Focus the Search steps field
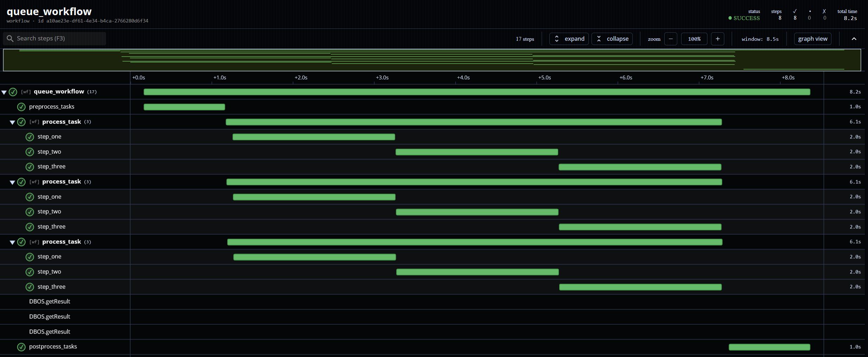The image size is (868, 357). (x=54, y=39)
